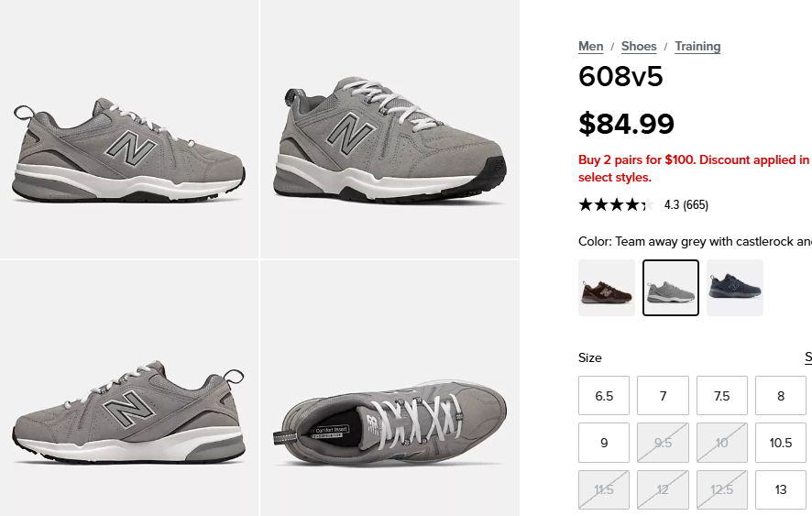Go to the Shoes breadcrumb

(x=639, y=46)
